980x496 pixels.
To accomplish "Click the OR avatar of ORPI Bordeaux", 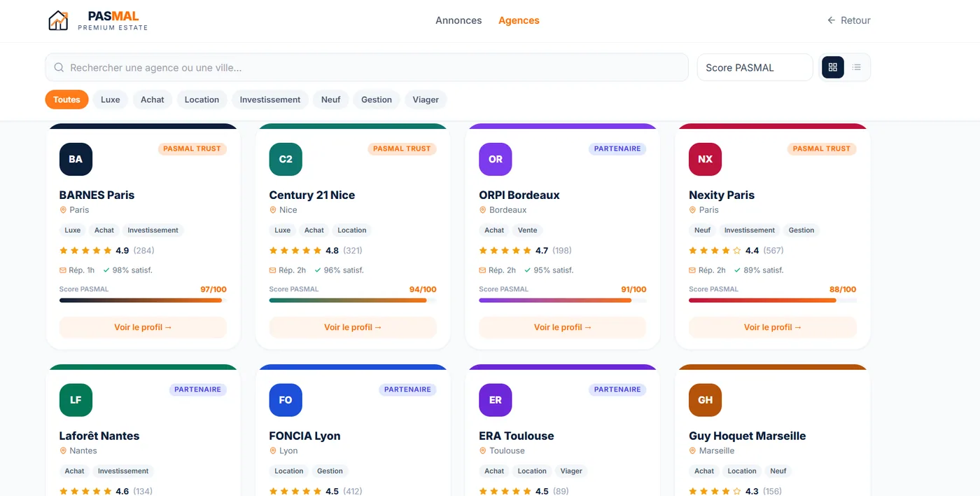I will click(x=496, y=159).
